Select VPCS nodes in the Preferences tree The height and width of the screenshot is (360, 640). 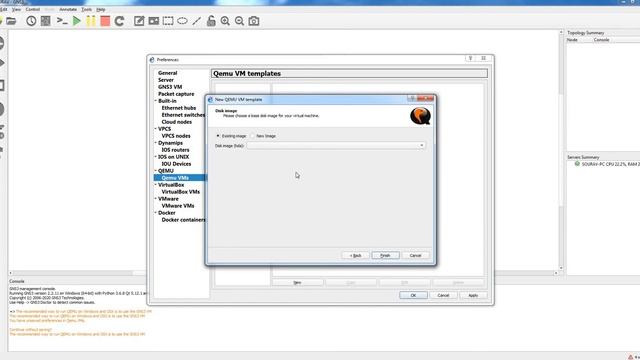[176, 136]
